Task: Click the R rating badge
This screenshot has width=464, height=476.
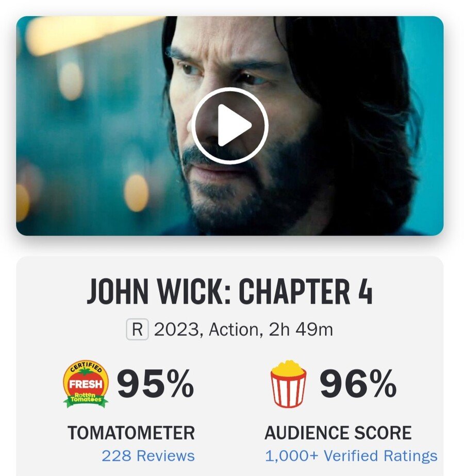Action: [x=137, y=329]
